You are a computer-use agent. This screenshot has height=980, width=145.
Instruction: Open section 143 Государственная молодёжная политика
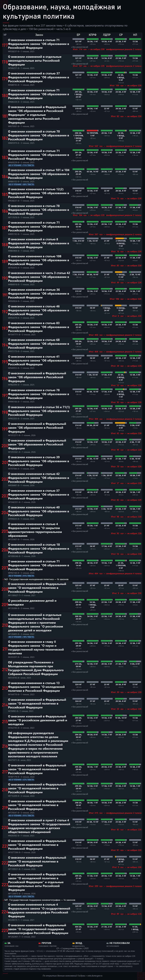[36, 579]
